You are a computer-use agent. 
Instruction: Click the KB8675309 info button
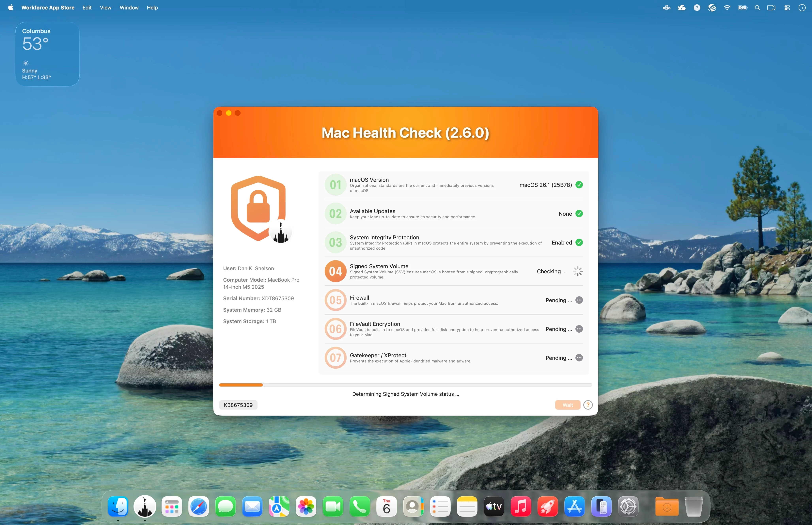pyautogui.click(x=238, y=405)
